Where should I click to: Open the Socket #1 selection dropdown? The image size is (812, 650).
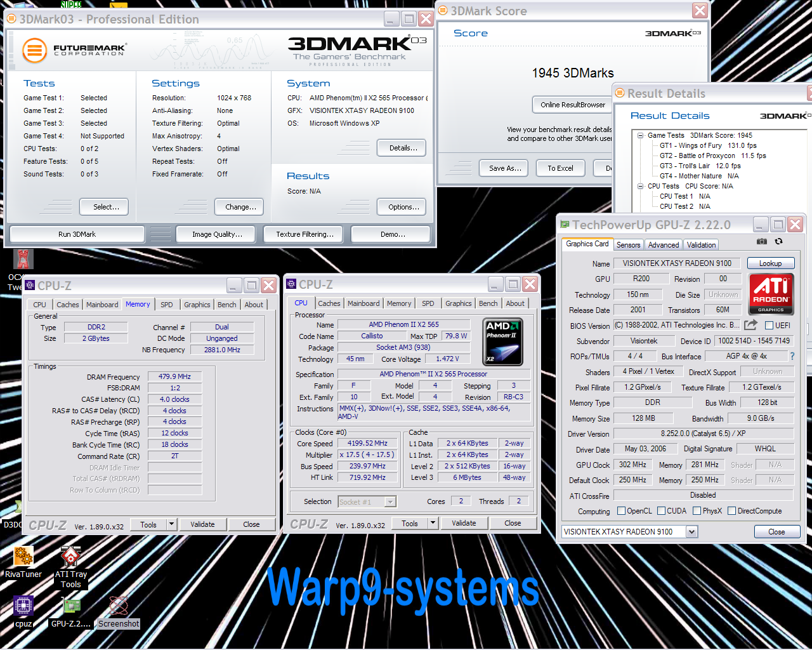(390, 502)
